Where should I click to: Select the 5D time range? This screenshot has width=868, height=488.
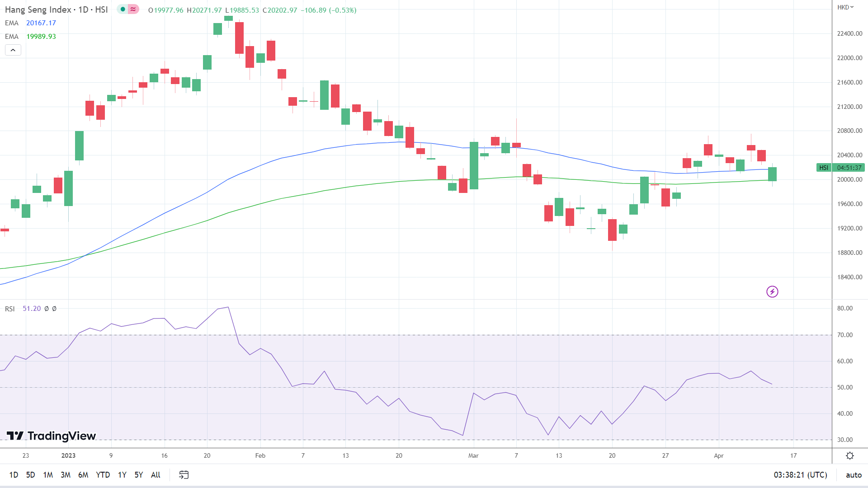pos(30,475)
